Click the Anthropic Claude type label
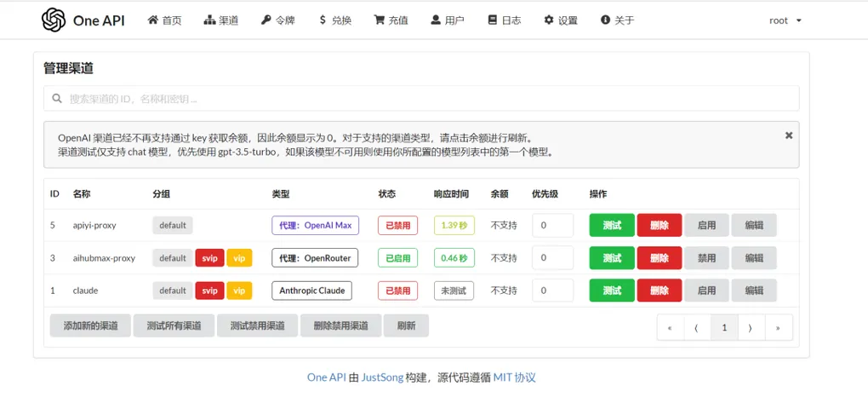The width and height of the screenshot is (868, 397). click(311, 291)
